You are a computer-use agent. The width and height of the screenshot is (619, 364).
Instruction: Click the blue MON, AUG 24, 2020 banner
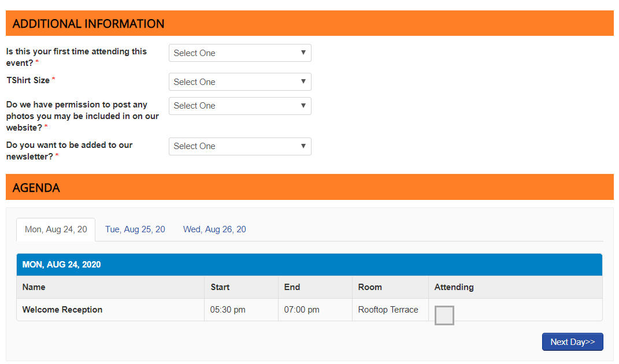tap(61, 265)
